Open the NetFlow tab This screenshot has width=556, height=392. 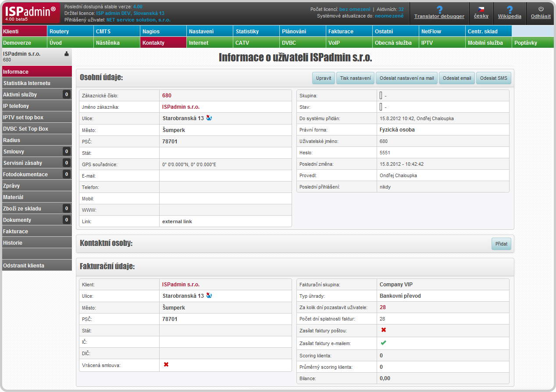(x=442, y=31)
